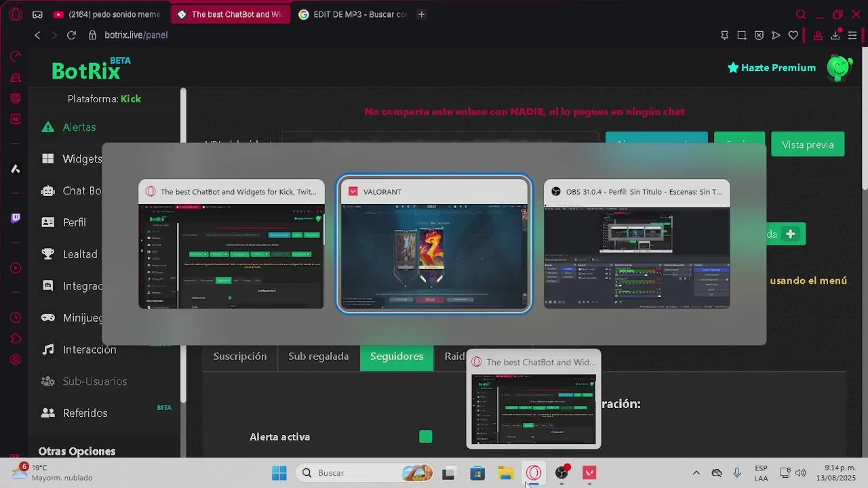Open the ad blocker shield icon

[x=759, y=35]
